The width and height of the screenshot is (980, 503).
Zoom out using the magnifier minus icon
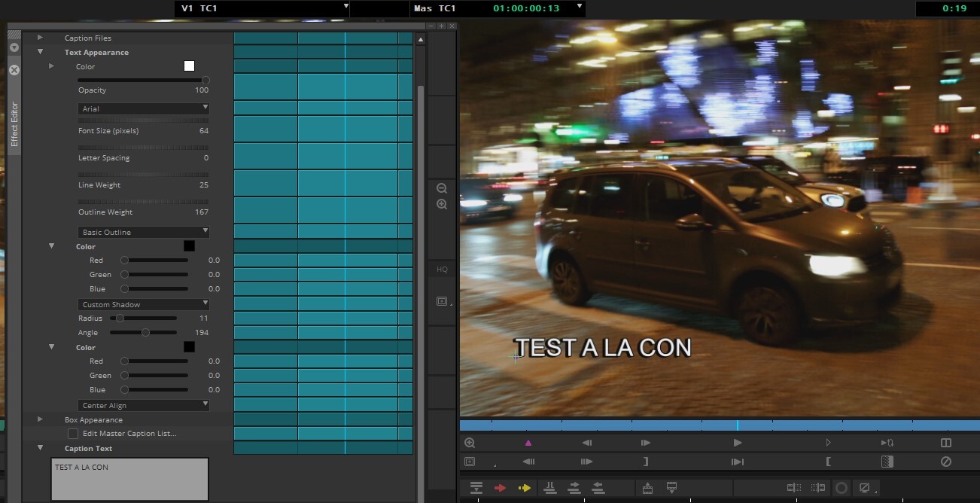(x=442, y=188)
